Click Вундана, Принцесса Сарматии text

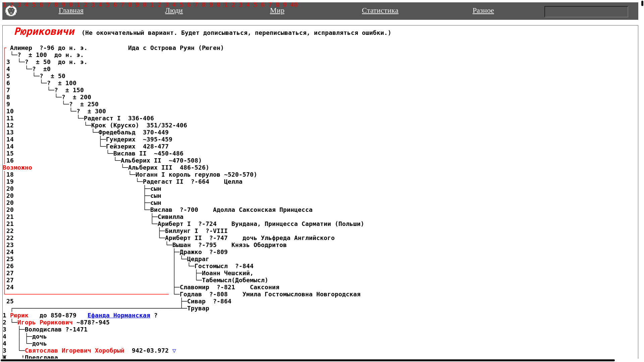tap(298, 224)
